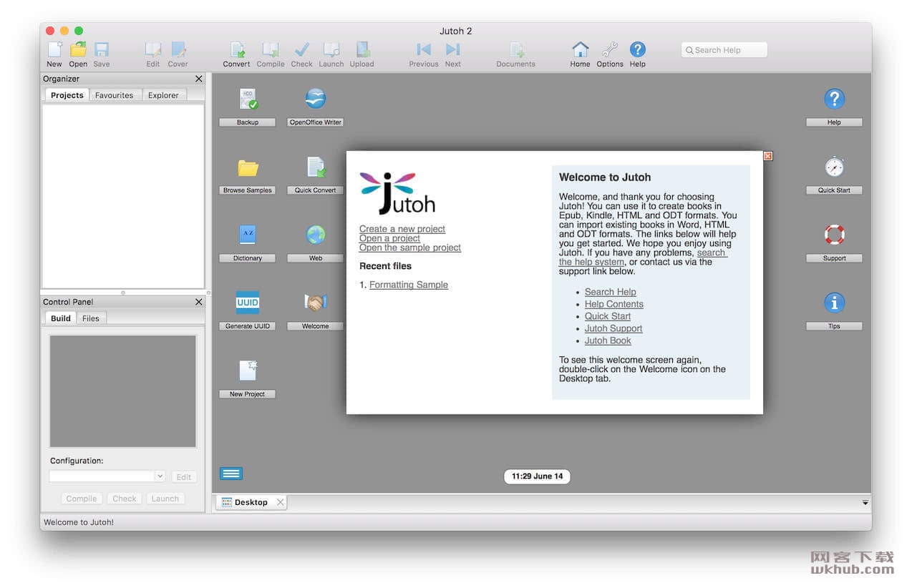The image size is (912, 588).
Task: Click the Upload toolbar icon
Action: pos(362,49)
